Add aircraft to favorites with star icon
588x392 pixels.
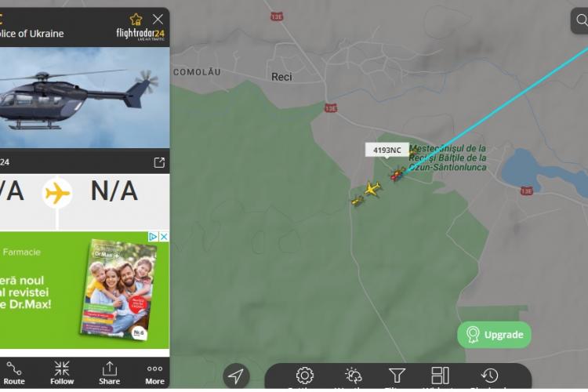point(136,19)
